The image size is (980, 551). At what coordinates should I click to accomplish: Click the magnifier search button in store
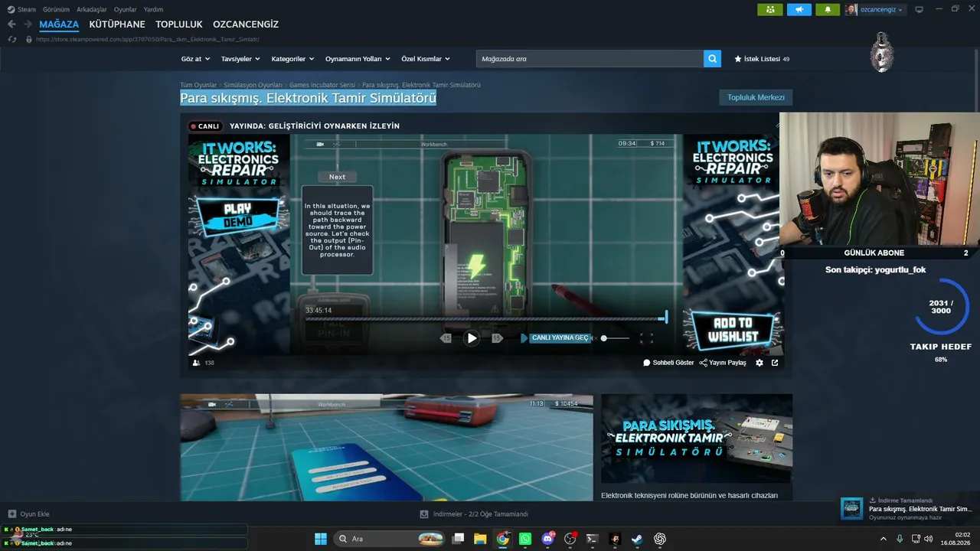(x=712, y=59)
